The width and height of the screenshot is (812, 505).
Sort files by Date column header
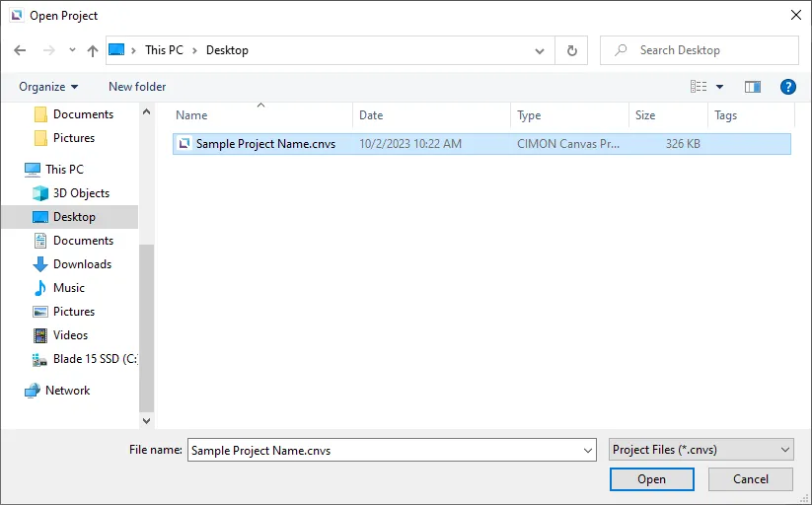tap(371, 115)
